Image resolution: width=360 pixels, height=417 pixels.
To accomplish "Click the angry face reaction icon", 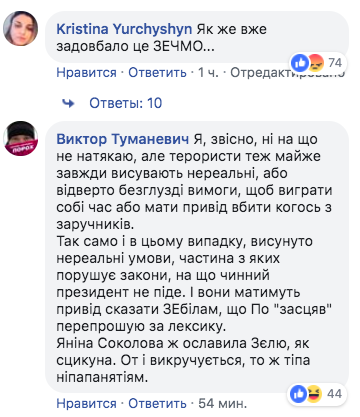I will 314,63.
